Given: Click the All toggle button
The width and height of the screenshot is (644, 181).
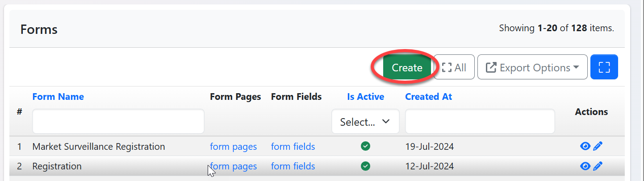Looking at the screenshot, I should [454, 67].
